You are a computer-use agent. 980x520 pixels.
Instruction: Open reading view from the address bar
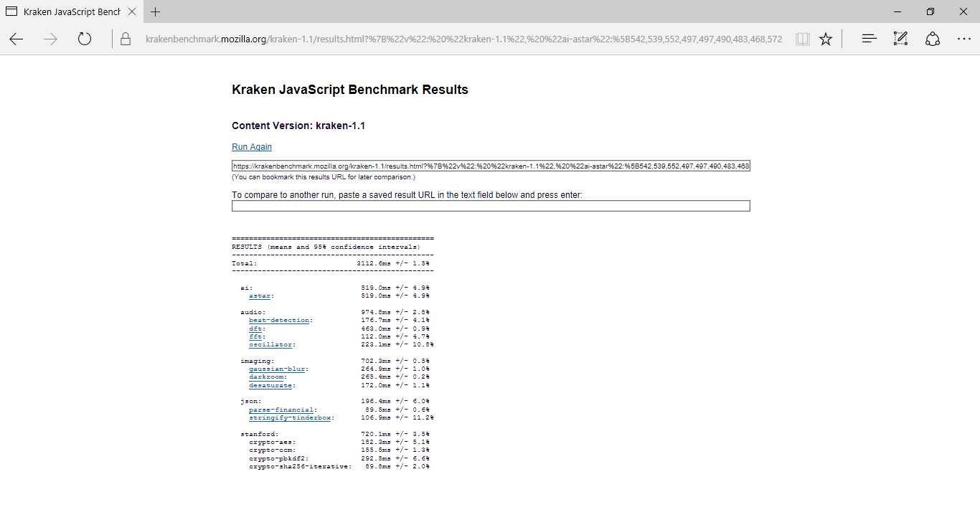803,39
